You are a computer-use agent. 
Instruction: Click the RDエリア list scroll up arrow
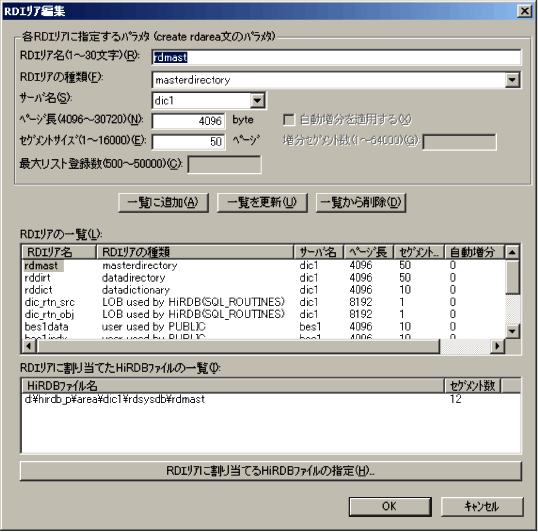pos(512,252)
